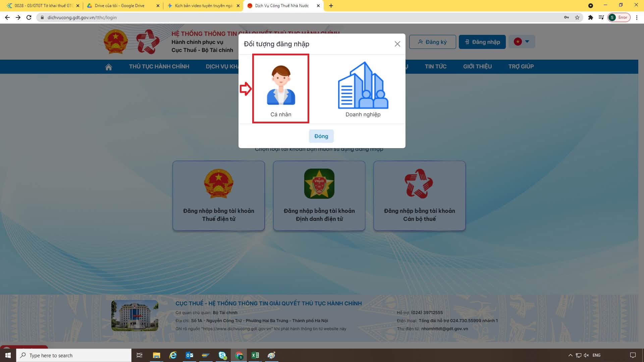
Task: Open File Explorer from taskbar
Action: pyautogui.click(x=156, y=355)
